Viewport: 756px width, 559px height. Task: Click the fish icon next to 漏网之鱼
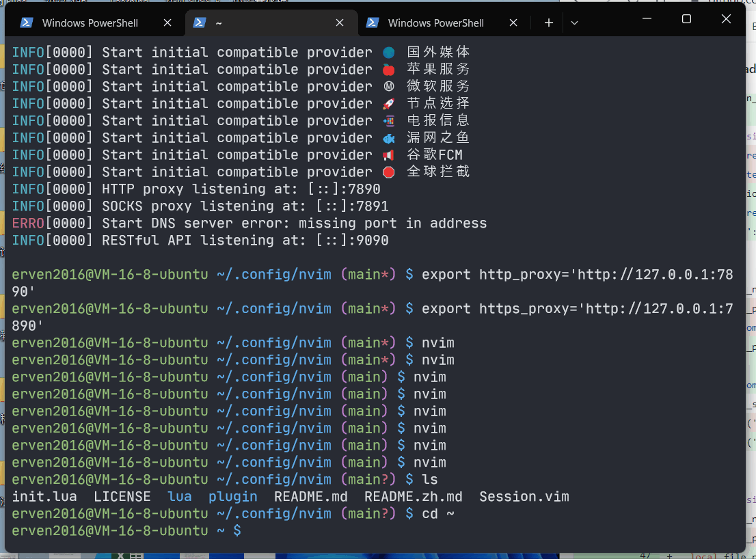tap(388, 137)
